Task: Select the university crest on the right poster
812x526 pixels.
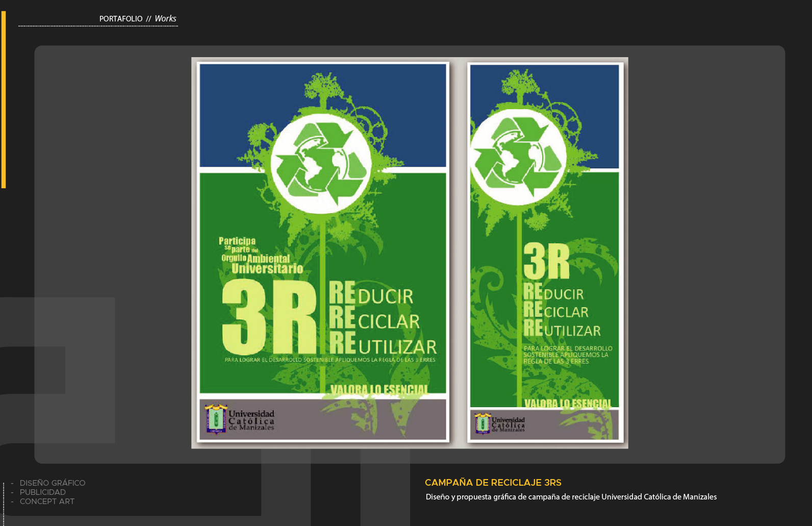Action: pyautogui.click(x=483, y=423)
